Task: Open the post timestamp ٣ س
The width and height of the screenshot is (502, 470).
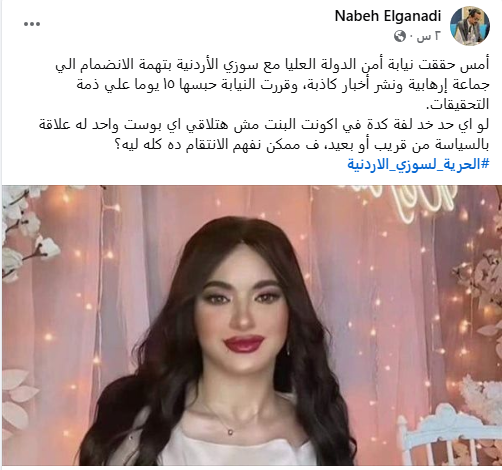Action: click(428, 36)
